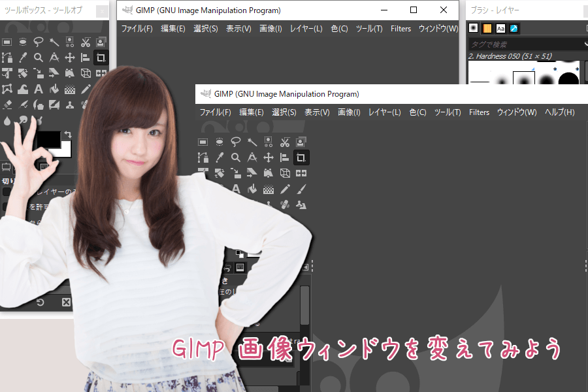Select Move tool in front GIMP window

(269, 157)
